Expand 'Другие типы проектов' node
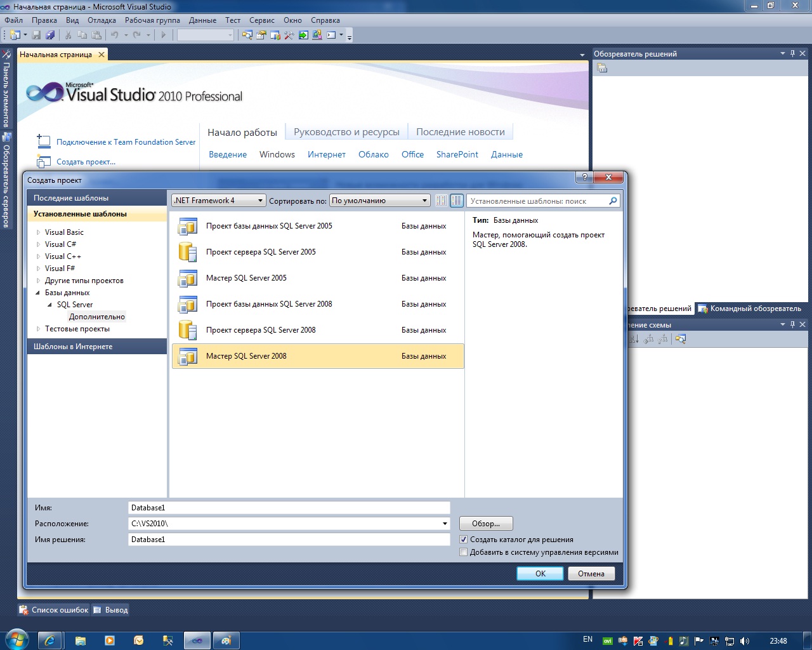 pos(38,281)
